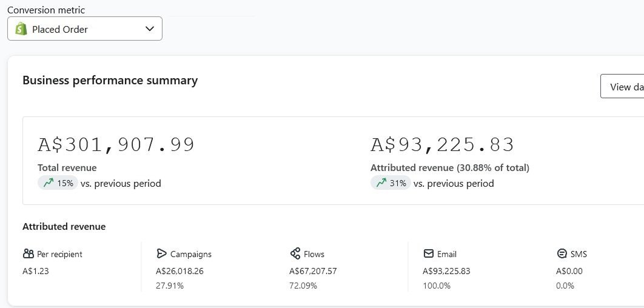Image resolution: width=644 pixels, height=308 pixels.
Task: Click the Attributed revenue section heading
Action: (64, 227)
